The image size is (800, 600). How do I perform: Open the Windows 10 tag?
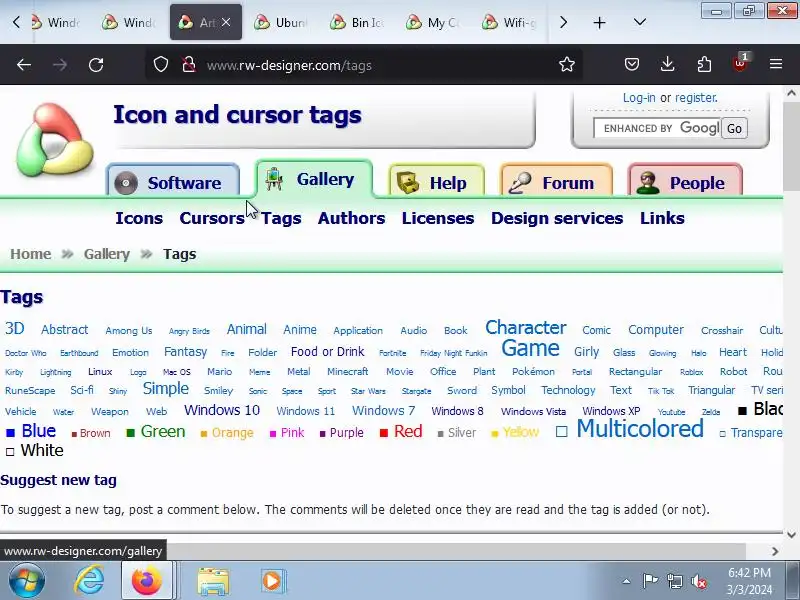[222, 410]
